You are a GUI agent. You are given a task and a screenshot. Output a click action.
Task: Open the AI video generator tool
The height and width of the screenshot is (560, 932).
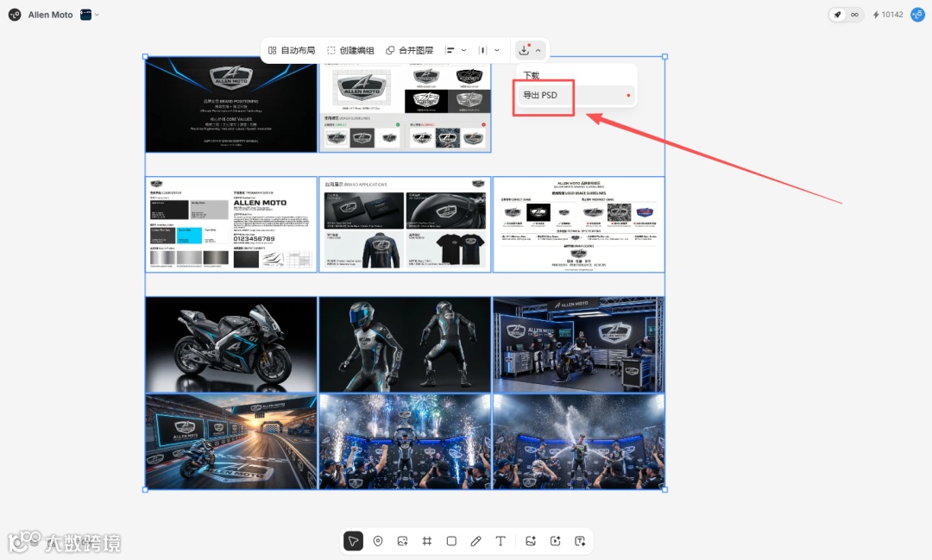[555, 541]
